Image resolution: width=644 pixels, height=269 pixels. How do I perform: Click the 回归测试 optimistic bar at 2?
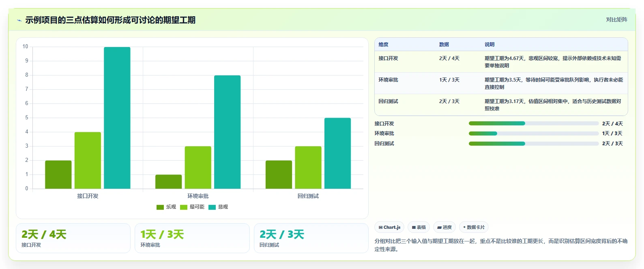[x=279, y=174]
